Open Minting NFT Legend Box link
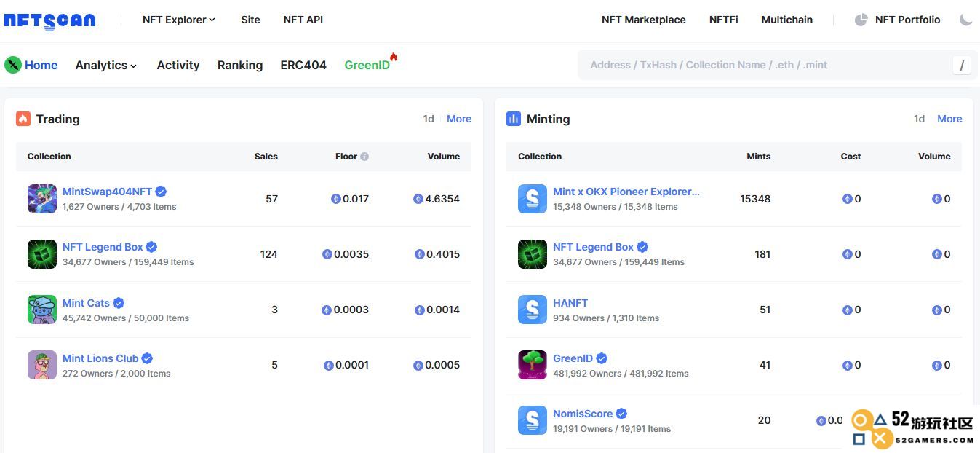 593,247
